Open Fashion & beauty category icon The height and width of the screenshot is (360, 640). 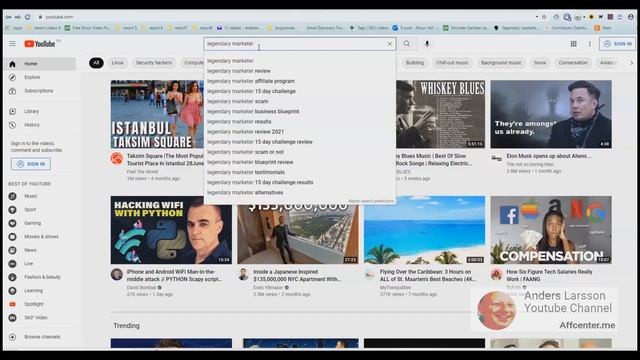point(13,277)
